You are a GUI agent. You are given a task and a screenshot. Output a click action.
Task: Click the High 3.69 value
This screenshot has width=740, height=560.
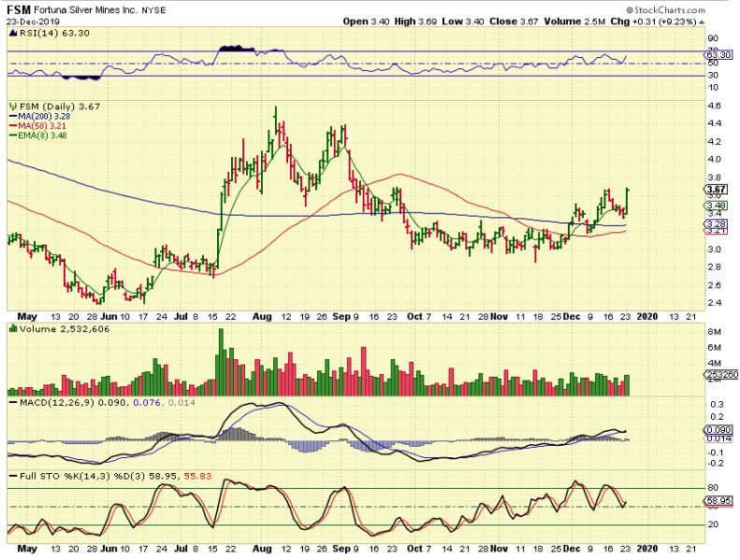coord(416,22)
